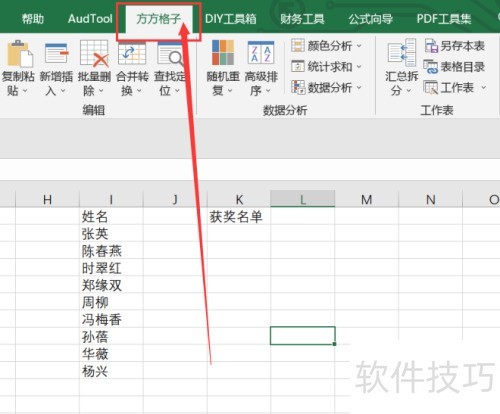The width and height of the screenshot is (500, 414).
Task: Select column K header
Action: tap(239, 199)
